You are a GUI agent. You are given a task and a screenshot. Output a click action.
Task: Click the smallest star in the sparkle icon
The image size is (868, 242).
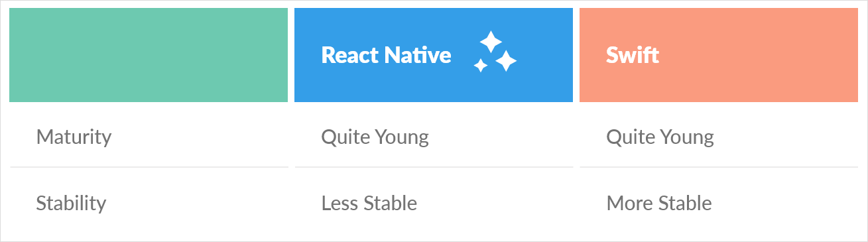tap(481, 65)
